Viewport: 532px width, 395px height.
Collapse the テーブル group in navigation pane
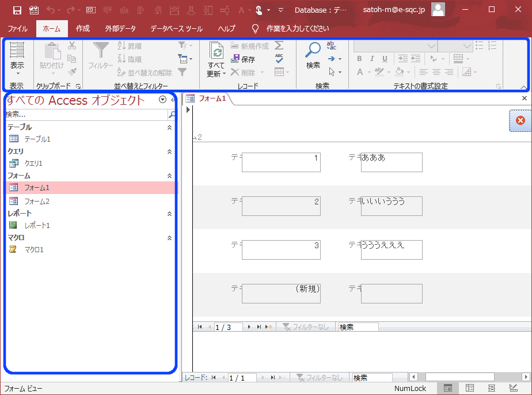click(169, 127)
